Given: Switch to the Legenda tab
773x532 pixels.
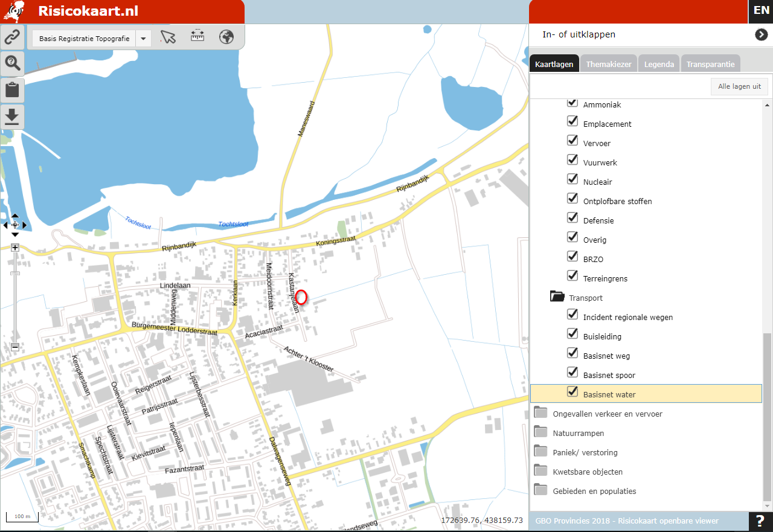Looking at the screenshot, I should pyautogui.click(x=659, y=64).
